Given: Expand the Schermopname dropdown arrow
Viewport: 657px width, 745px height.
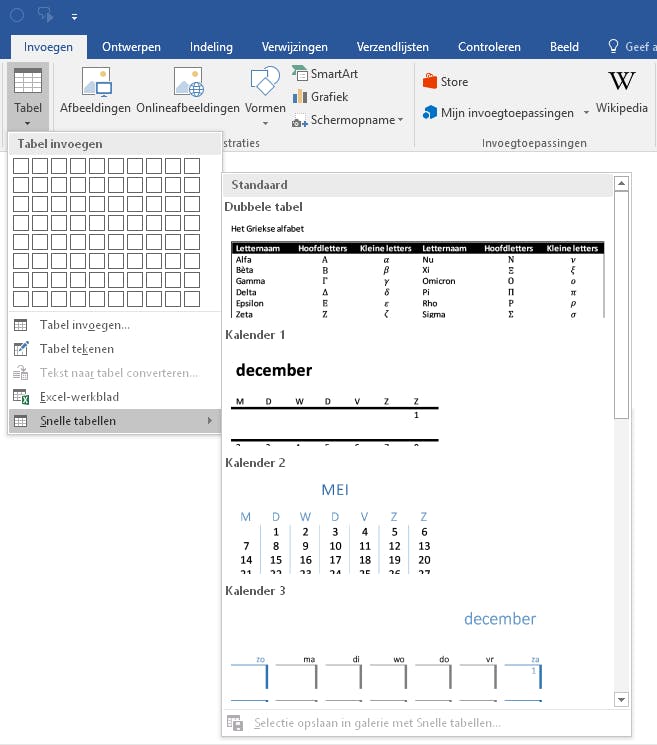Looking at the screenshot, I should click(x=400, y=120).
